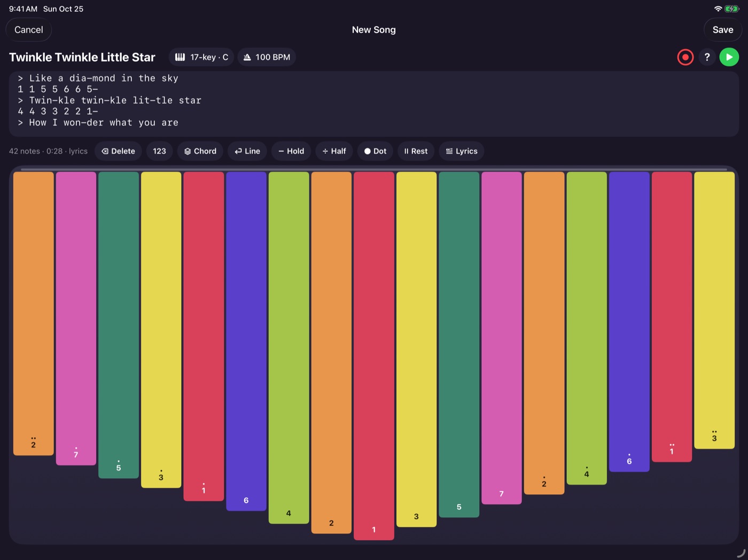The width and height of the screenshot is (748, 560).
Task: Insert a new Line break
Action: (247, 151)
